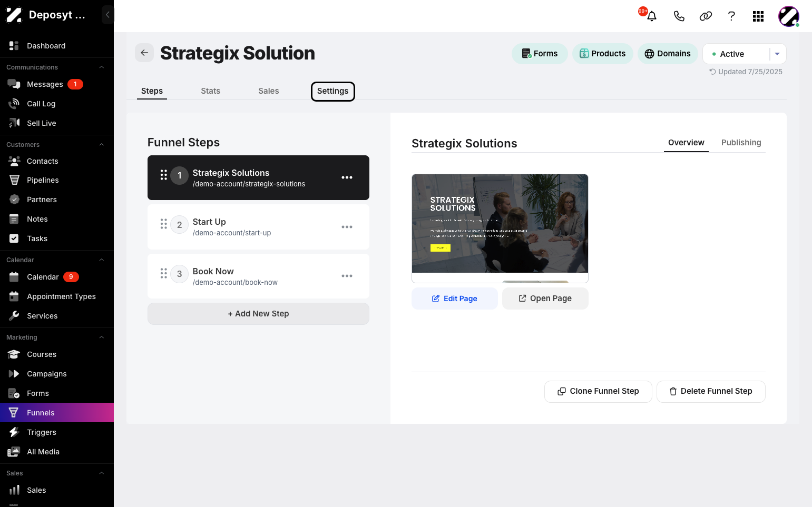Image resolution: width=812 pixels, height=507 pixels.
Task: Select the Overview tab
Action: [x=686, y=143]
